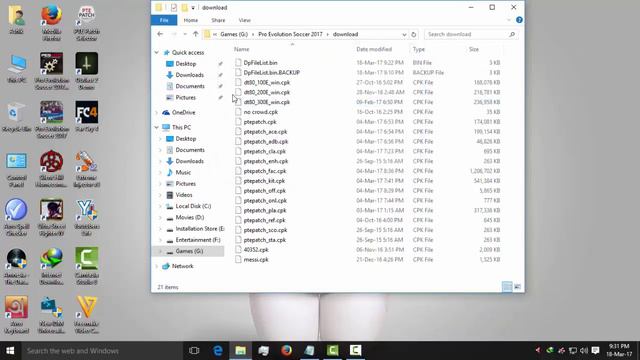
Task: Click the refresh button beside address bar
Action: pos(413,34)
